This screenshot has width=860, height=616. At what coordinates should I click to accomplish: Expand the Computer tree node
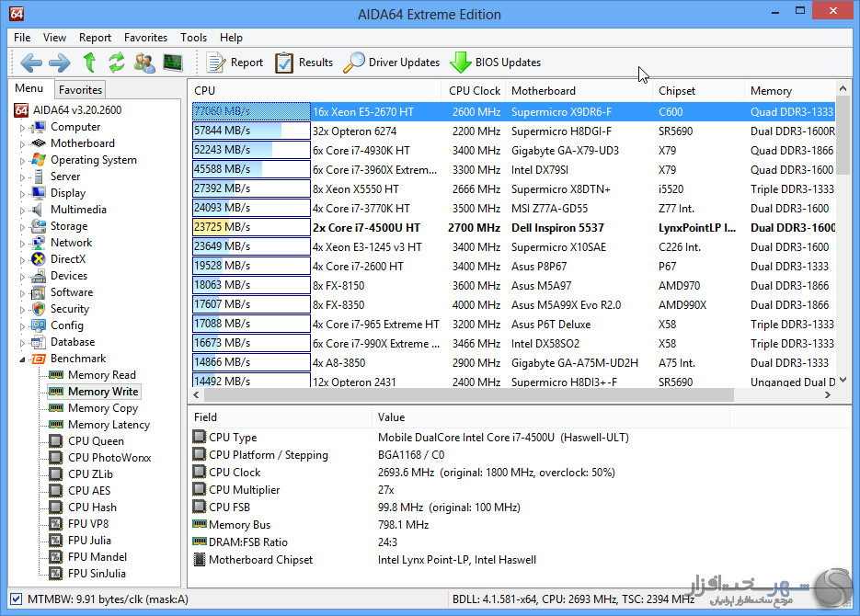[x=23, y=128]
